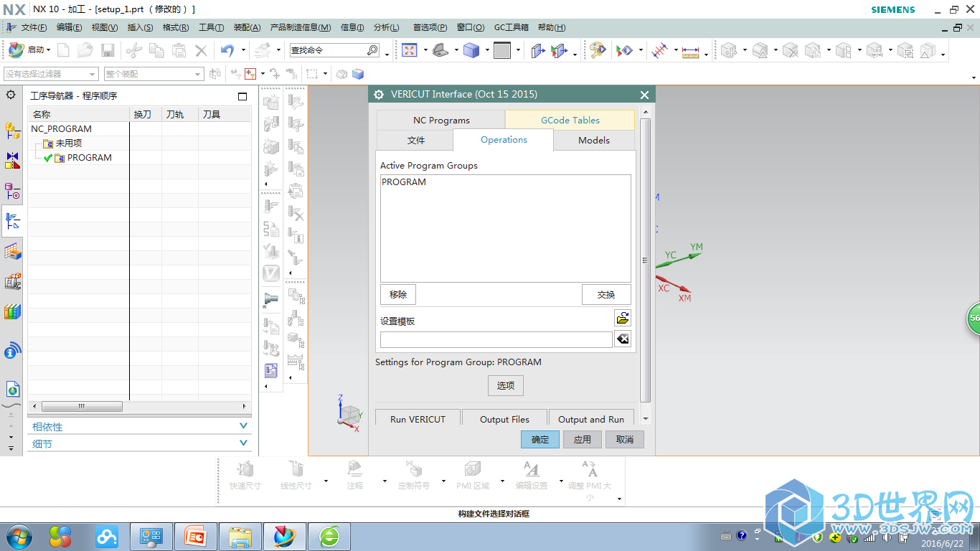Screen dimensions: 980x551
Task: Click the VERICUT dialog vertical scrollbar
Action: click(x=645, y=261)
